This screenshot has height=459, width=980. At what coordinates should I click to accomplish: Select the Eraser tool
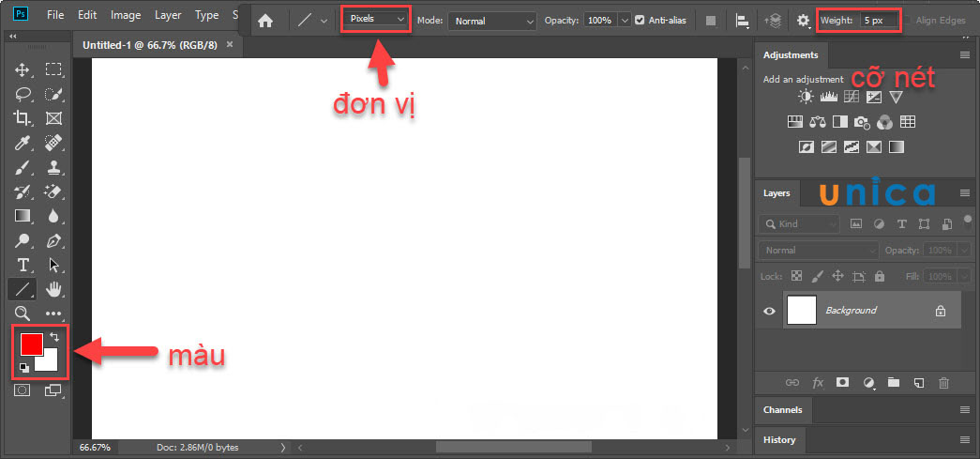[53, 191]
